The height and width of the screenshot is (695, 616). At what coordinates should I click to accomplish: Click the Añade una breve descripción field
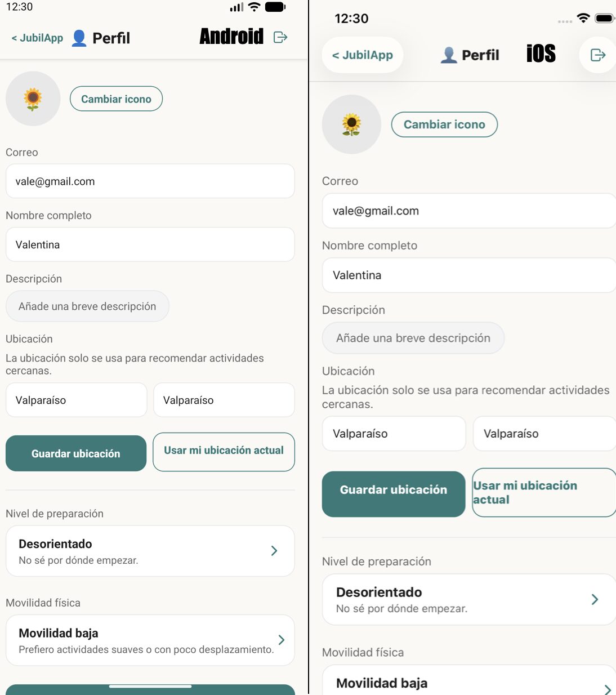click(87, 306)
